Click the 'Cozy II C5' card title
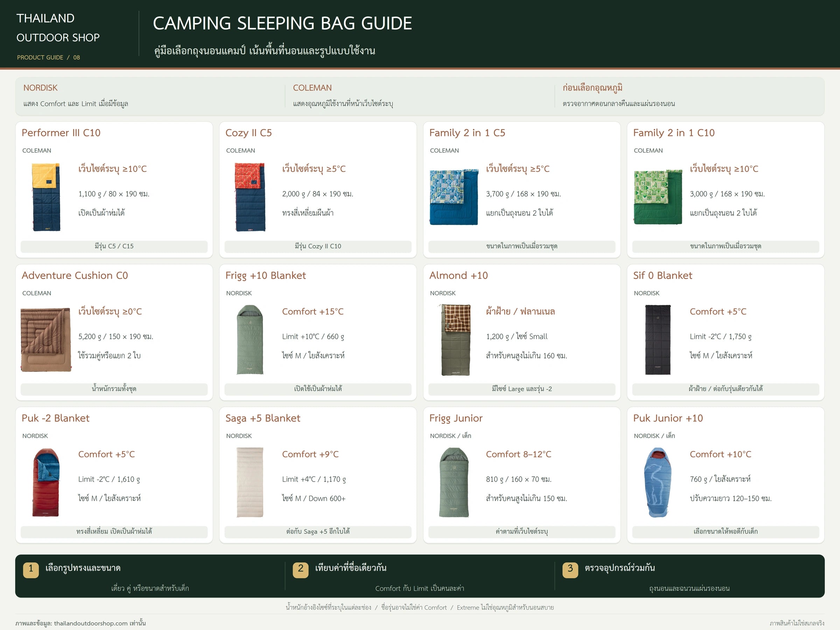840x630 pixels. pyautogui.click(x=249, y=133)
